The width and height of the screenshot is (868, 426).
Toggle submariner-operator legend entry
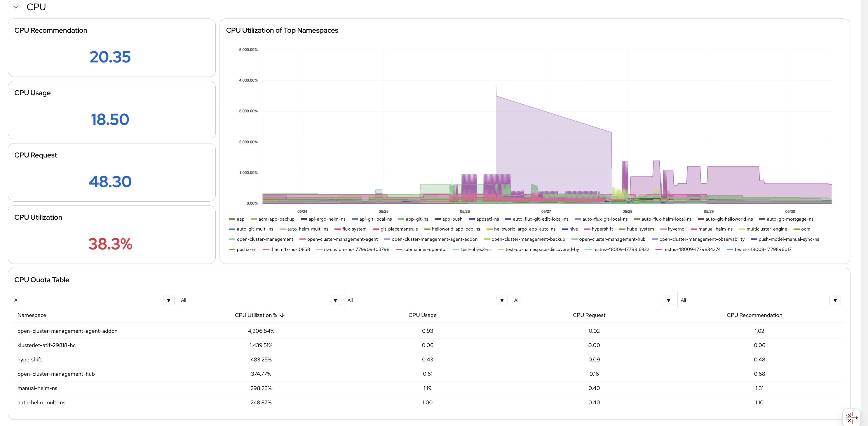point(421,249)
